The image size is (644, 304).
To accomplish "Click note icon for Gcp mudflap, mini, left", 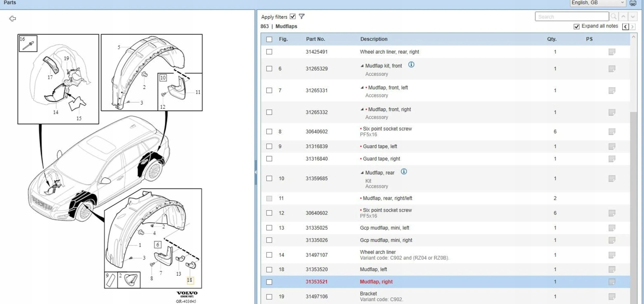I will [x=612, y=228].
